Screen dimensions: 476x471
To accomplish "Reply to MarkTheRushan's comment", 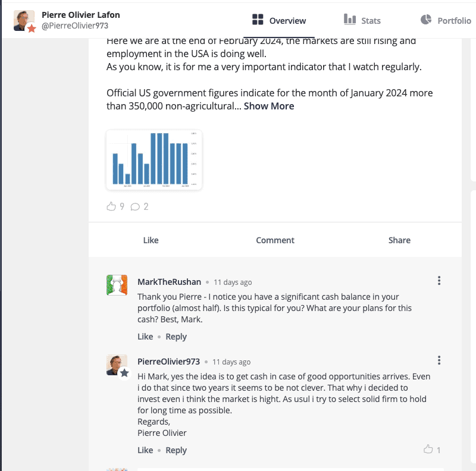I will 176,337.
